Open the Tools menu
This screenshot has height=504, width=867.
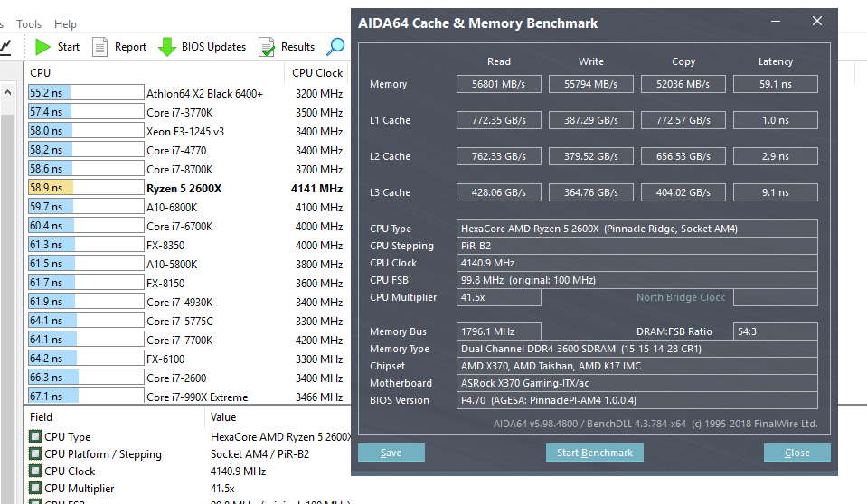point(29,23)
